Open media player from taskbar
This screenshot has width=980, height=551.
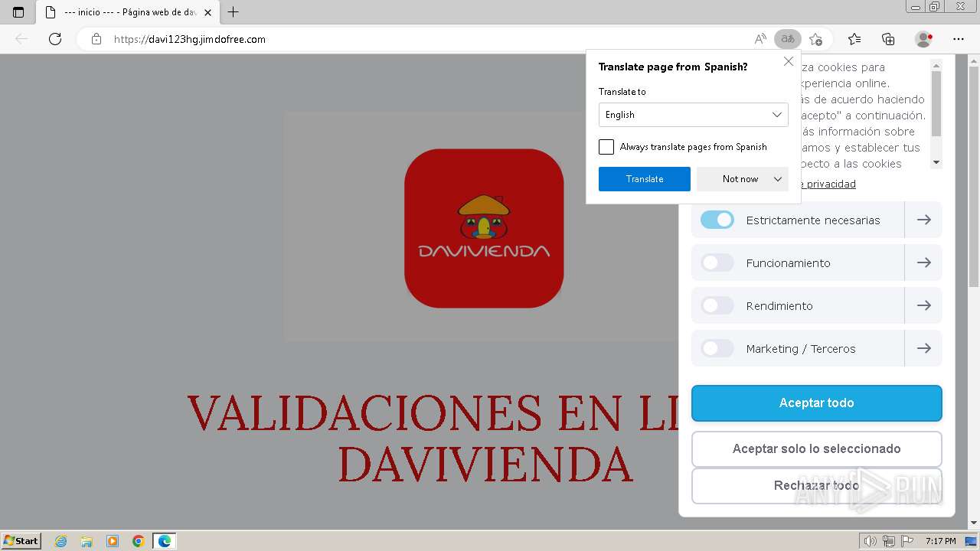pos(113,541)
